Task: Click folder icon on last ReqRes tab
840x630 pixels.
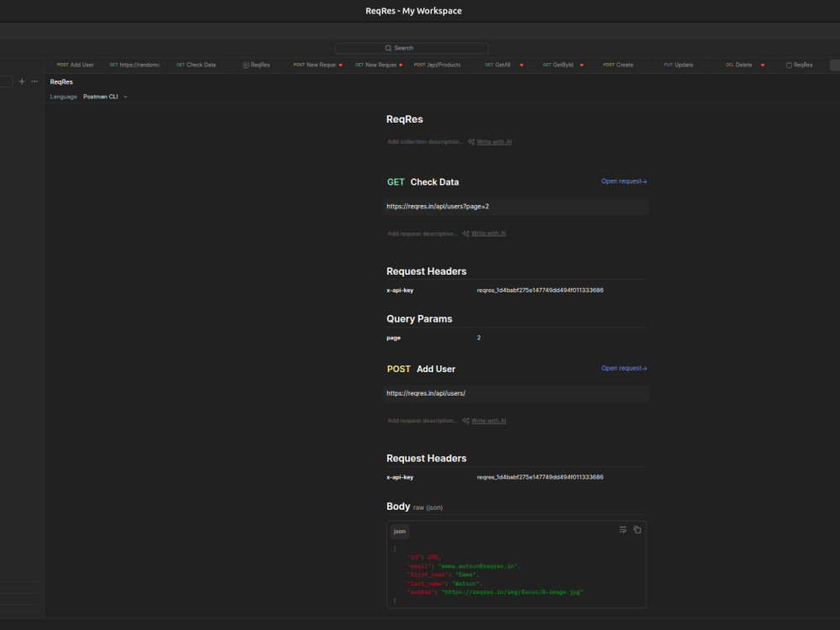Action: pos(789,65)
